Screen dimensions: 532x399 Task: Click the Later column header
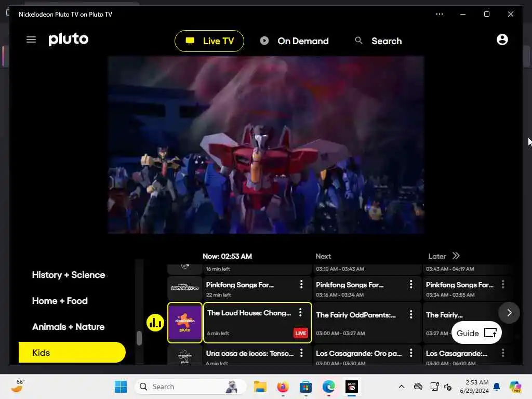[x=437, y=256]
